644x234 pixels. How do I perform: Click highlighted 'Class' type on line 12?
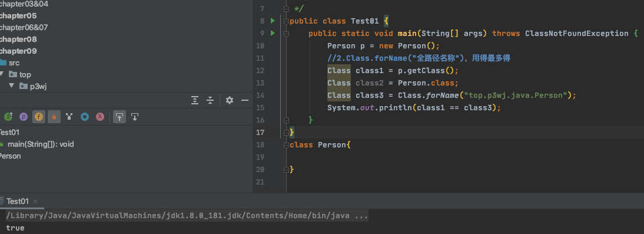(x=339, y=70)
